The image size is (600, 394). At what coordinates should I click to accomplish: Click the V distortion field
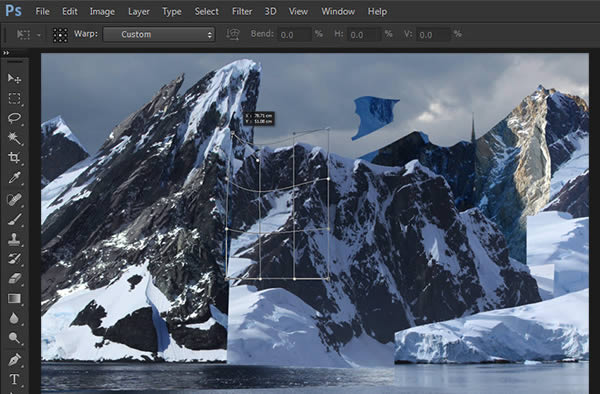[433, 35]
